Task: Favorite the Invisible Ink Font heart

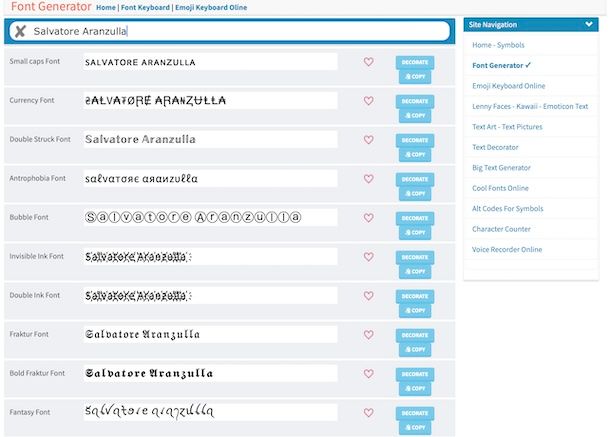Action: coord(368,257)
